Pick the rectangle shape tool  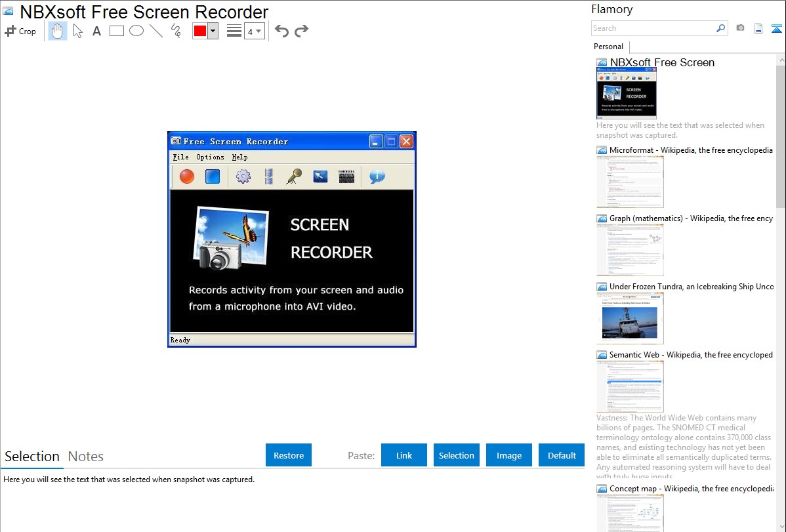116,31
